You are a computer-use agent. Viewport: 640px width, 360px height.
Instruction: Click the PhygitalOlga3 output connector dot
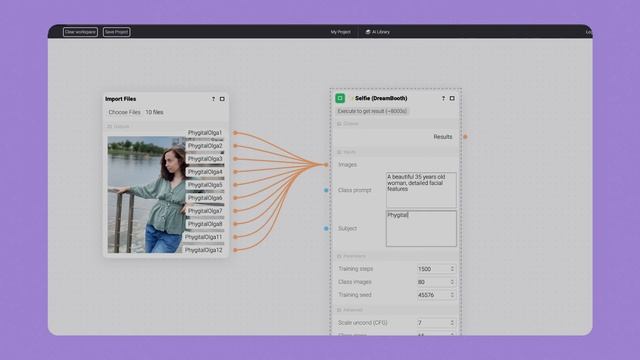click(235, 159)
